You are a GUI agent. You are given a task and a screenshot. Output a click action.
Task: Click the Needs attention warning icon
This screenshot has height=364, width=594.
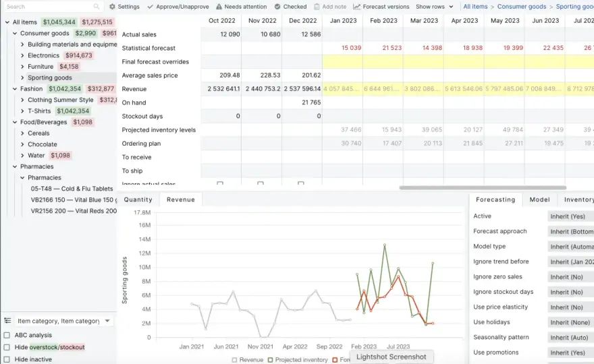tap(219, 7)
